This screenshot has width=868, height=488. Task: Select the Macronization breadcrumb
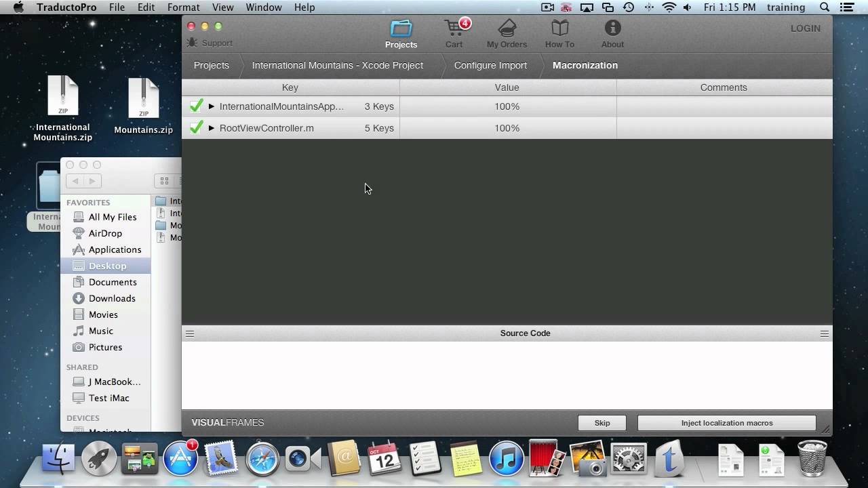[x=585, y=66]
